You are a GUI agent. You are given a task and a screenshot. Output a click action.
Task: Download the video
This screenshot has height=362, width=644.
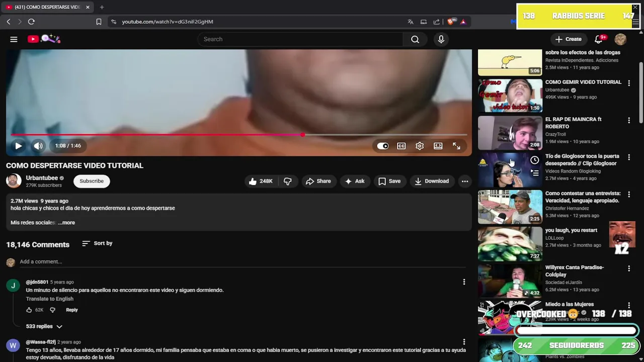[432, 181]
